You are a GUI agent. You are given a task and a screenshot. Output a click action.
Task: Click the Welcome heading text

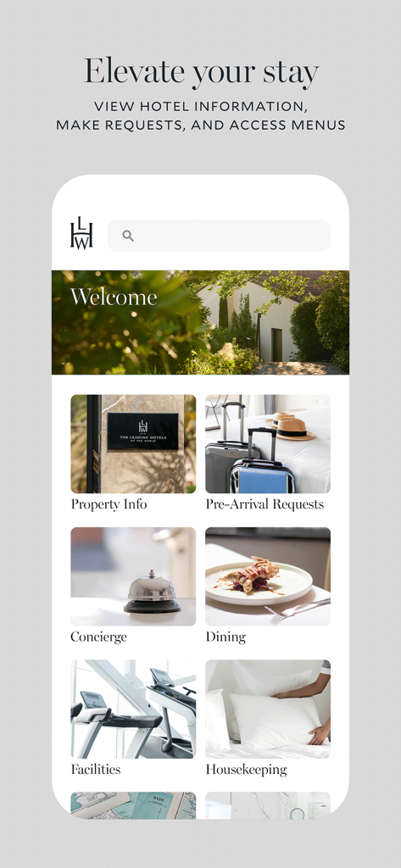tap(114, 298)
